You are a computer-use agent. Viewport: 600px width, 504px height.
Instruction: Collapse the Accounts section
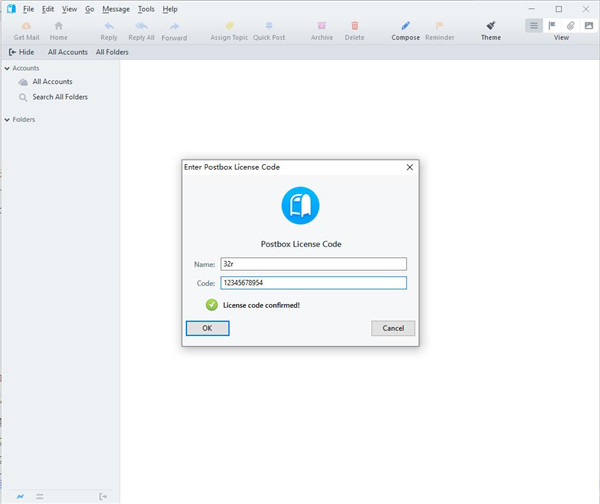point(7,68)
